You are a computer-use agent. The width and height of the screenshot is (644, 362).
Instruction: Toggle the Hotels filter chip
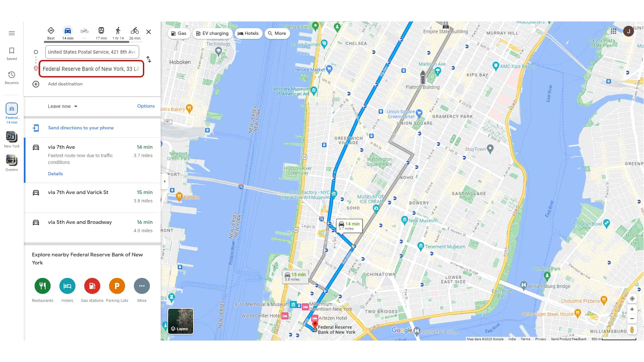pos(248,33)
